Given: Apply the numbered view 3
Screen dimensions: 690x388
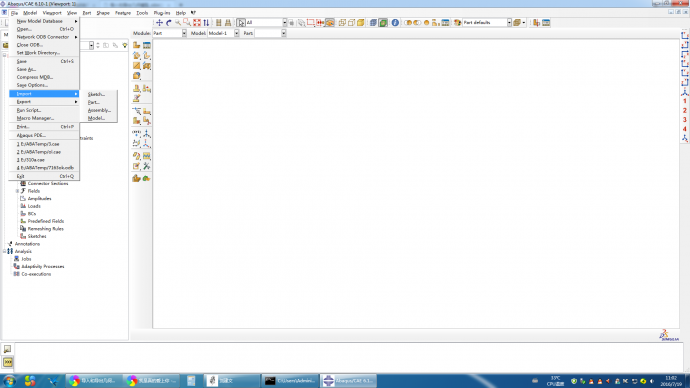Looking at the screenshot, I should pos(685,120).
